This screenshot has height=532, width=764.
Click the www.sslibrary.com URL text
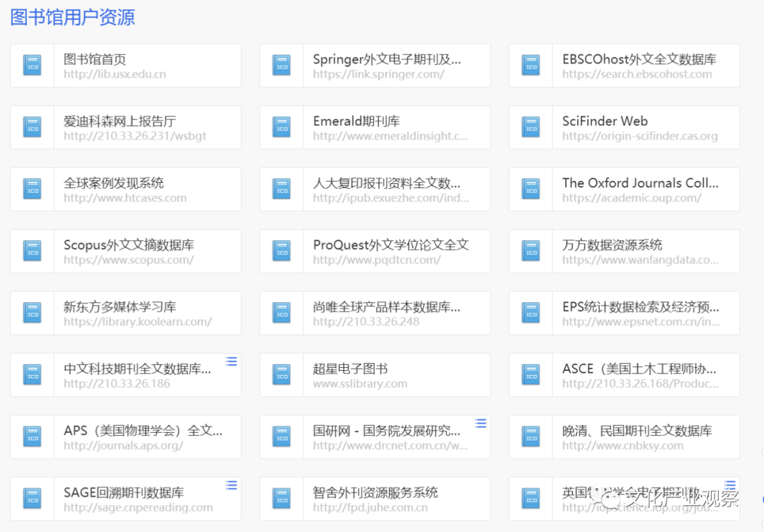coord(360,383)
